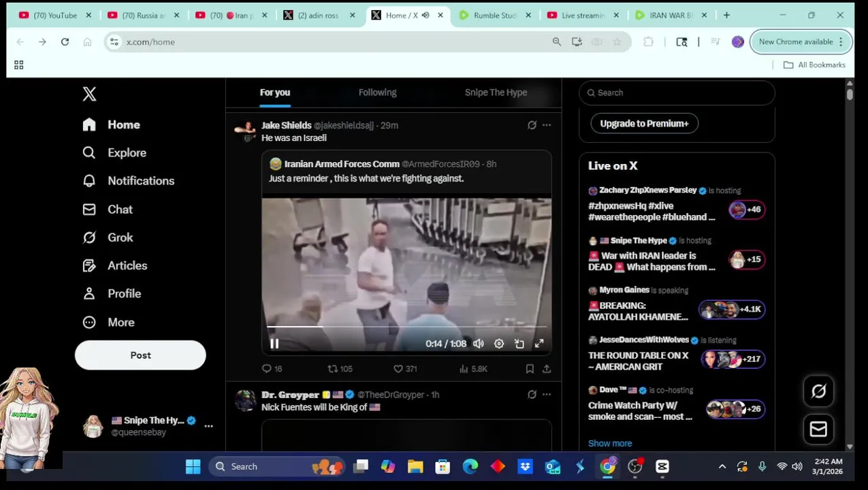Click the video progress bar

pos(406,327)
